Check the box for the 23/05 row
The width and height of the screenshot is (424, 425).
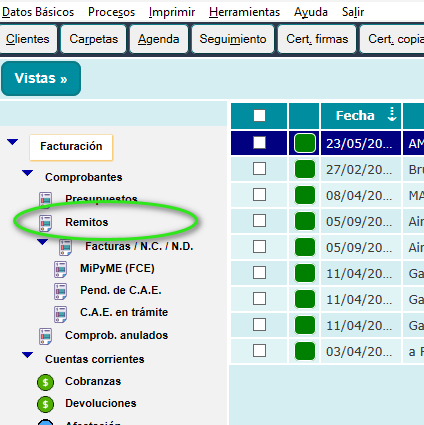(259, 143)
